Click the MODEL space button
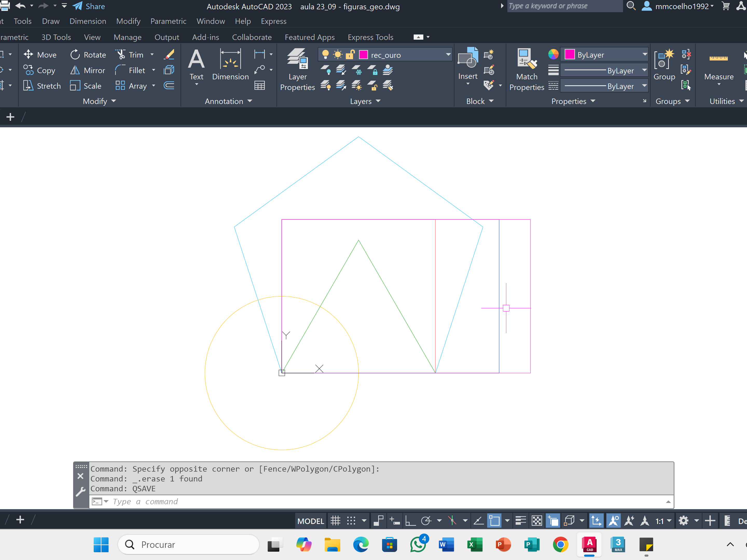The height and width of the screenshot is (560, 747). [310, 521]
